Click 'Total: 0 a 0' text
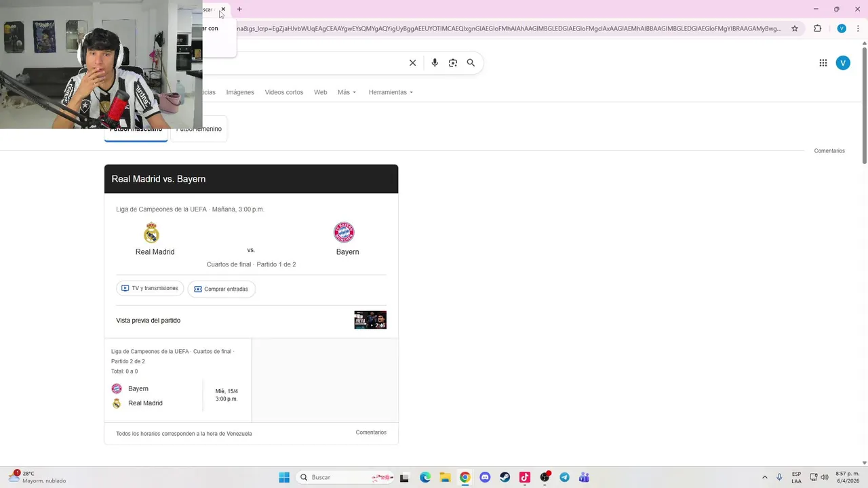 [124, 371]
